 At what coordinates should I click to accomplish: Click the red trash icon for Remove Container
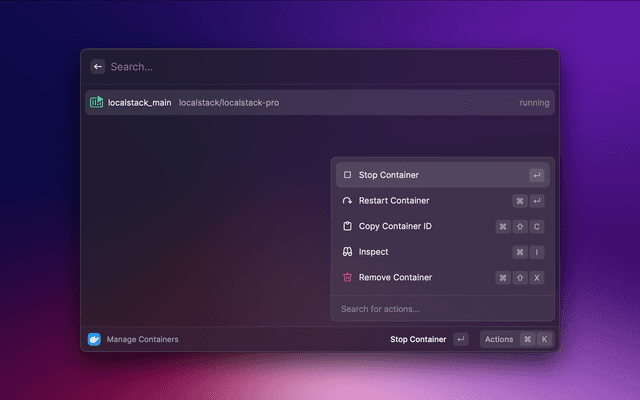coord(347,277)
